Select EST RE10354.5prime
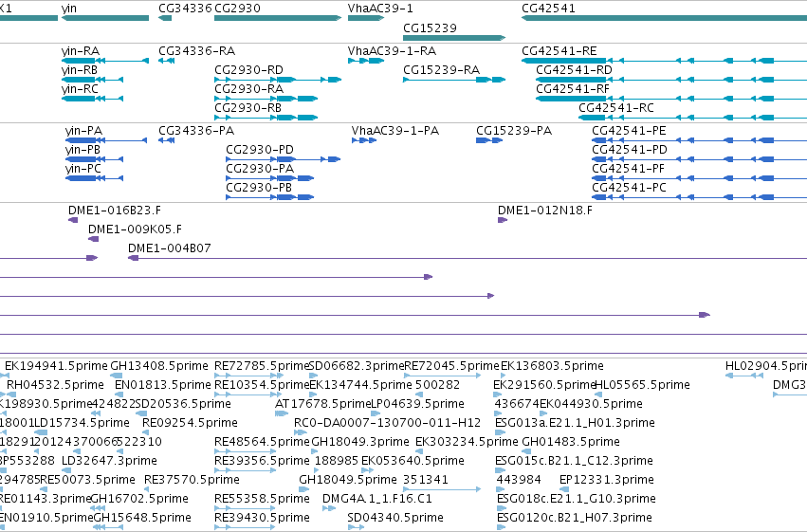The image size is (807, 532). (x=262, y=385)
